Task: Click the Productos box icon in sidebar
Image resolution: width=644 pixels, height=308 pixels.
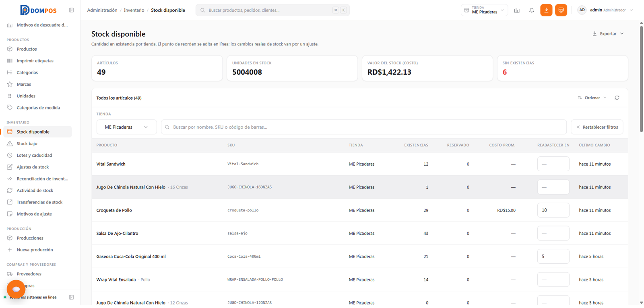Action: tap(10, 49)
